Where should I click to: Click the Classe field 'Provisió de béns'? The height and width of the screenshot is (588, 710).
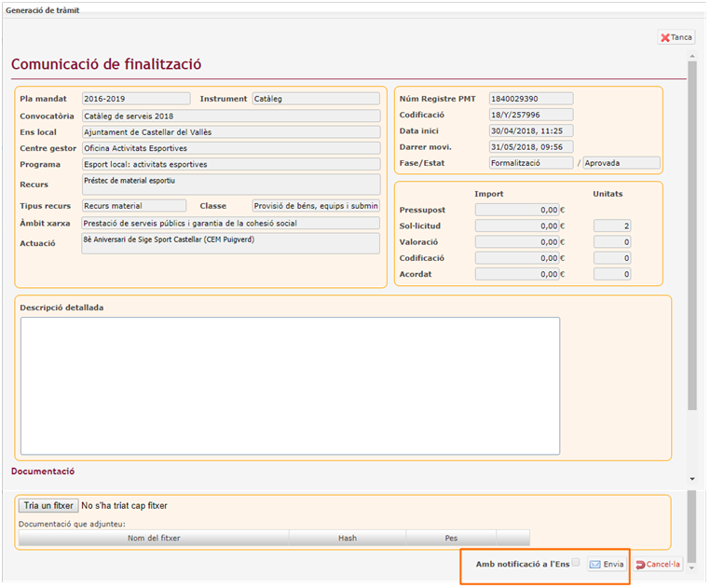pos(316,206)
